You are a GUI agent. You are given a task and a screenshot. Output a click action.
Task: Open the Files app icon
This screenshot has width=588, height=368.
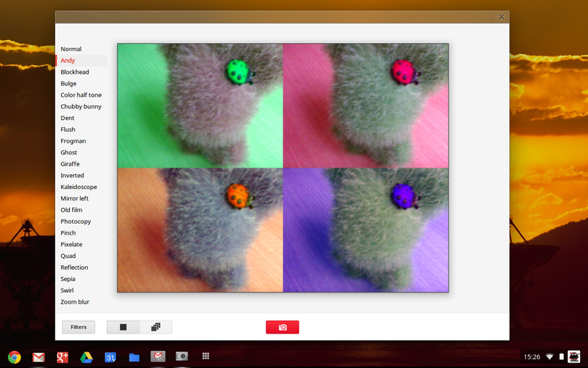134,357
